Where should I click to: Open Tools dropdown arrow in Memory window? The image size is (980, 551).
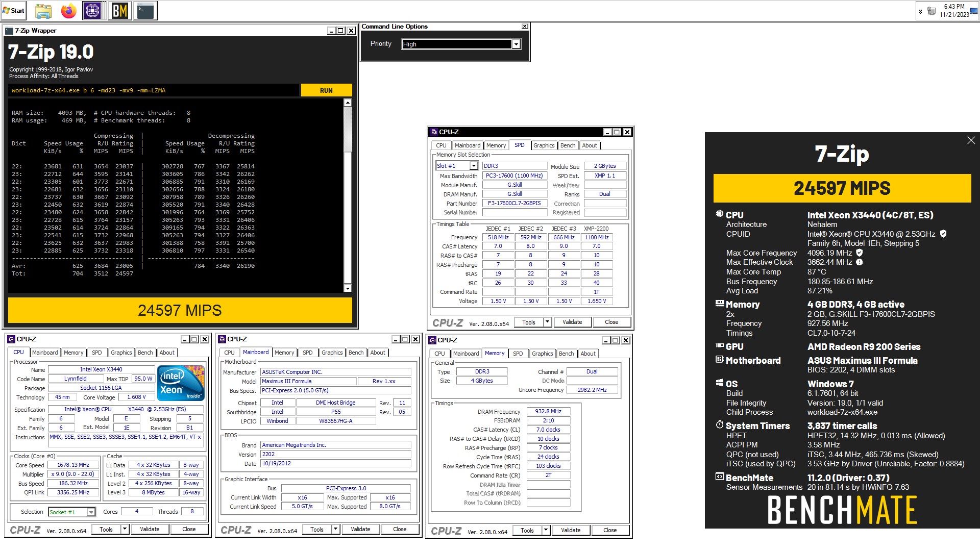(x=546, y=530)
